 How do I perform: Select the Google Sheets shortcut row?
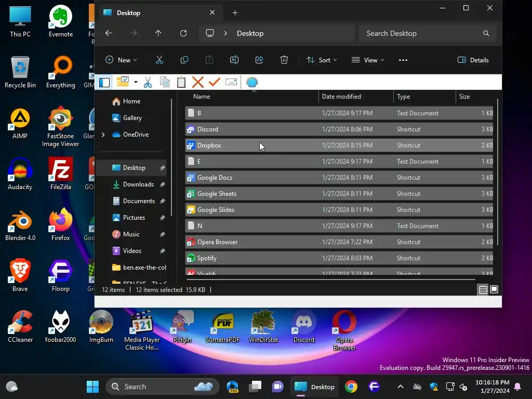click(x=339, y=194)
